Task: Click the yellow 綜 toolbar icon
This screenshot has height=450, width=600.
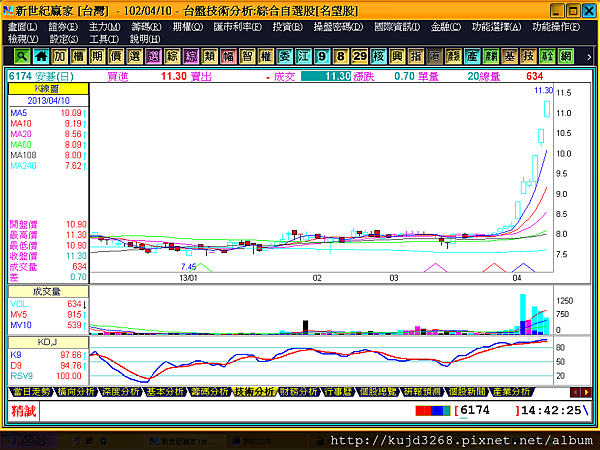Action: (x=172, y=57)
